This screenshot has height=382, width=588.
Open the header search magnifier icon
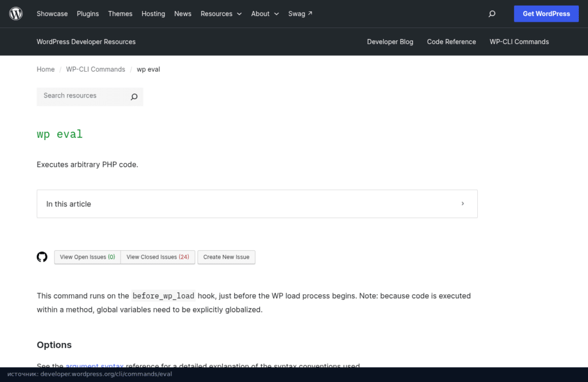(x=492, y=14)
